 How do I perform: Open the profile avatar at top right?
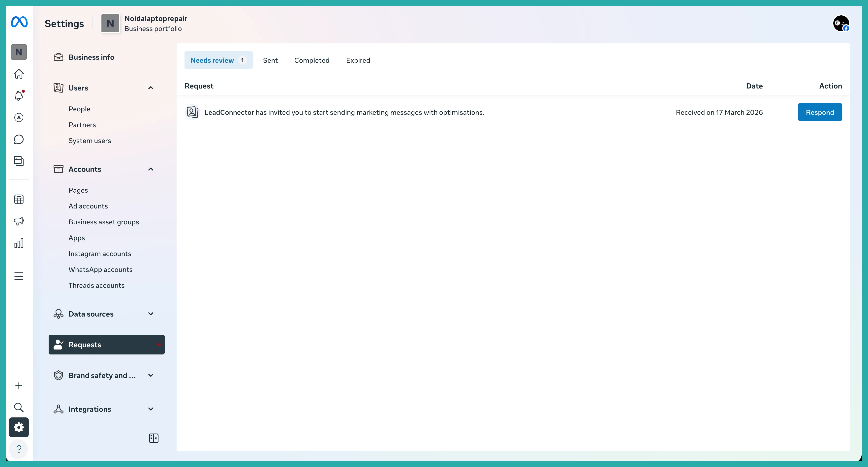tap(841, 24)
